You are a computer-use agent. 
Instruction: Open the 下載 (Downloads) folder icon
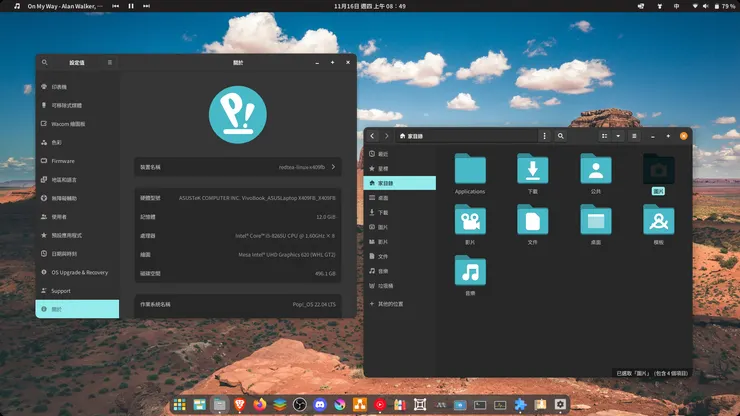pos(532,170)
